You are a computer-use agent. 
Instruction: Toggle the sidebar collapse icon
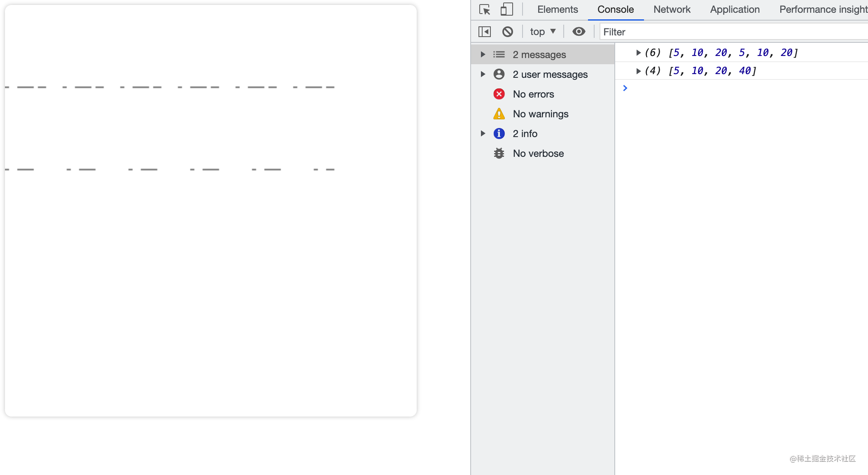[x=484, y=32]
